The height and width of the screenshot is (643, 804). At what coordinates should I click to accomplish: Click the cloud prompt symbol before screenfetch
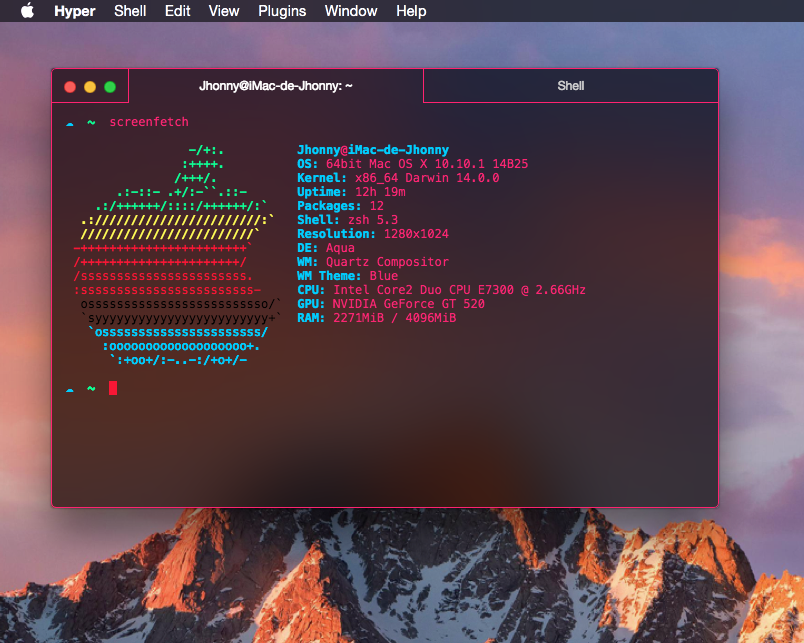70,123
